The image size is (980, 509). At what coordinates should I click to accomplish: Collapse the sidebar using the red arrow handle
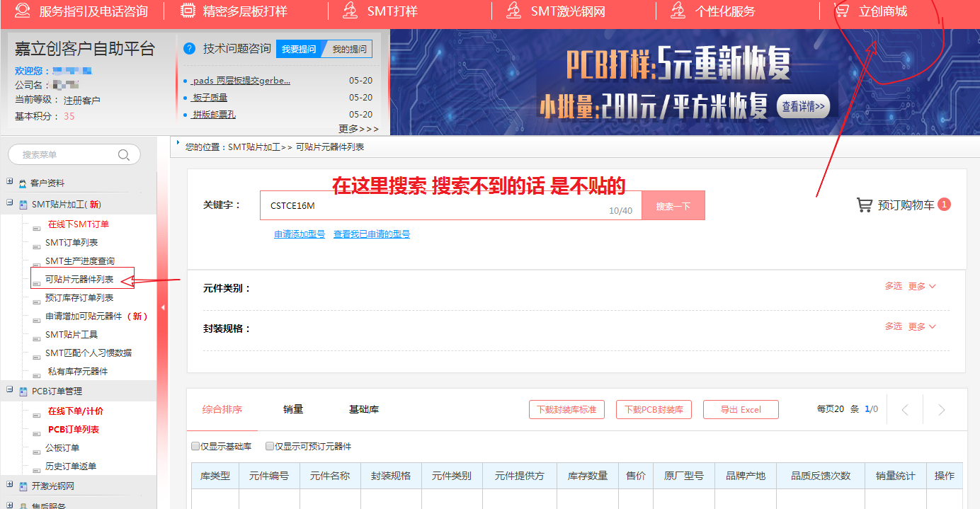(162, 307)
